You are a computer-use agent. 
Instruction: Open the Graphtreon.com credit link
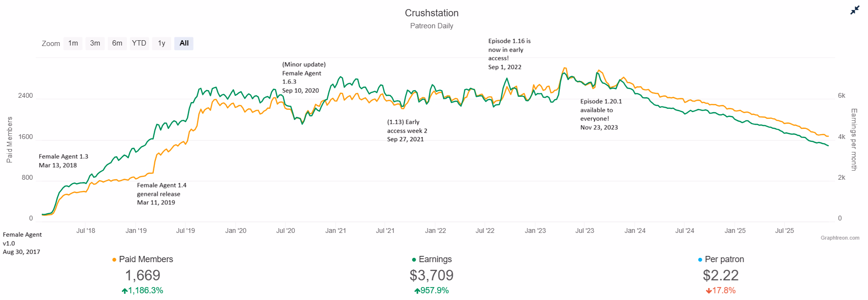point(840,238)
